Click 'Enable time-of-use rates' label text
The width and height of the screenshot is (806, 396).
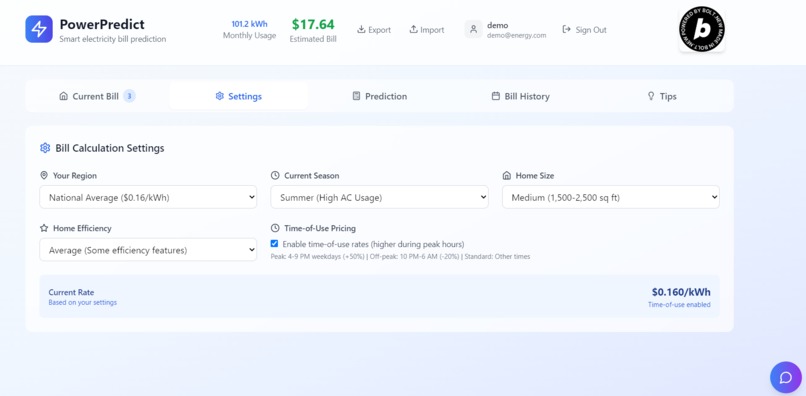[x=373, y=244]
